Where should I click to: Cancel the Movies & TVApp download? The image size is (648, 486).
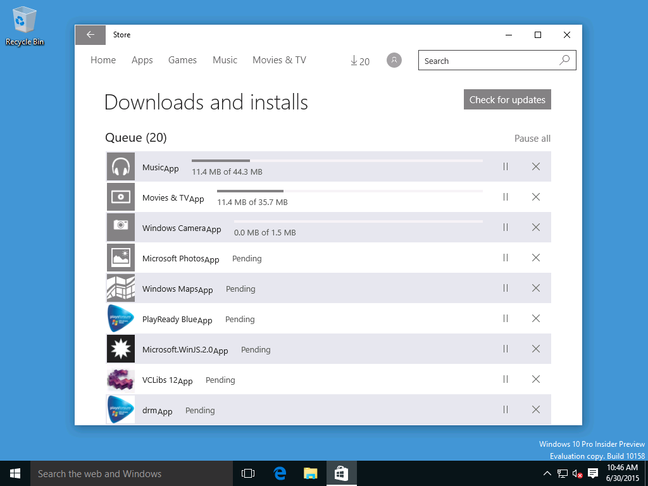[x=536, y=197]
